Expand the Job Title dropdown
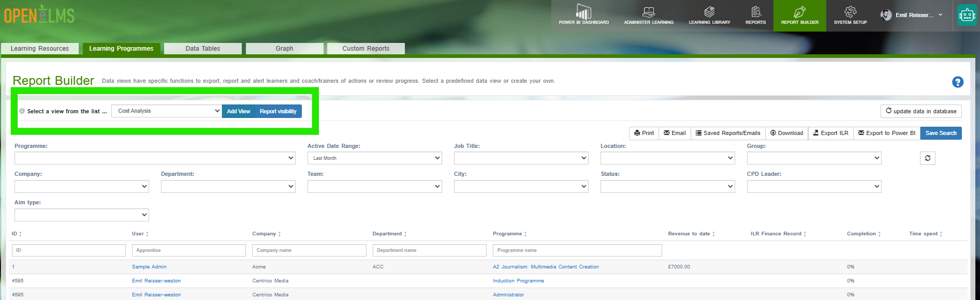Viewport: 980px width, 300px height. click(x=521, y=158)
